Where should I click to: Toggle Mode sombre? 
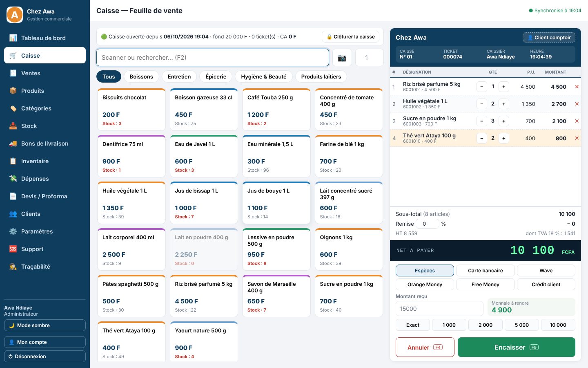45,325
